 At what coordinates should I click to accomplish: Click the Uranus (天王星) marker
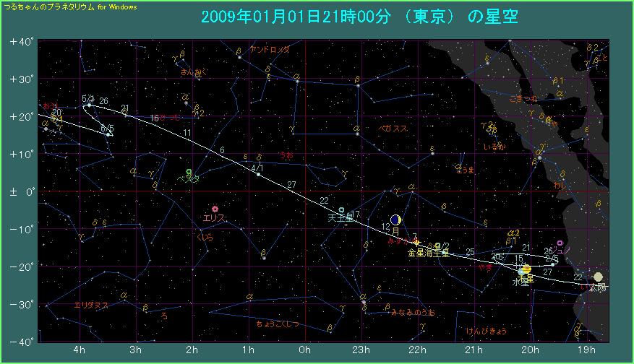pyautogui.click(x=342, y=210)
